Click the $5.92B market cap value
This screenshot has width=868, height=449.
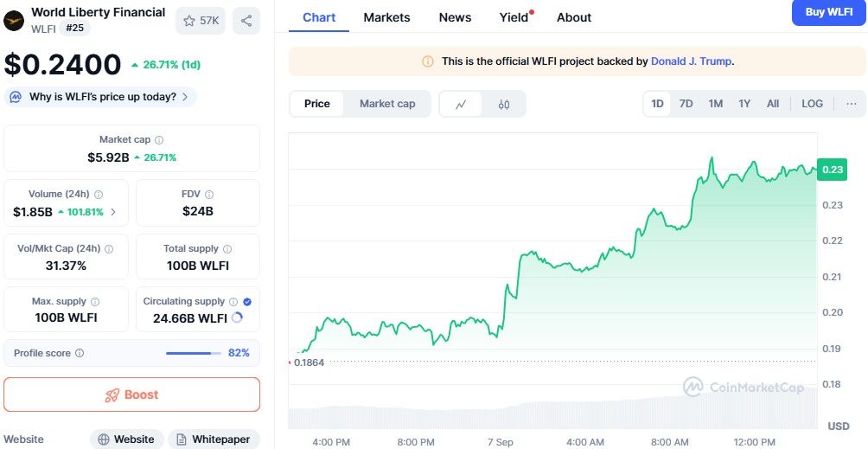(108, 157)
